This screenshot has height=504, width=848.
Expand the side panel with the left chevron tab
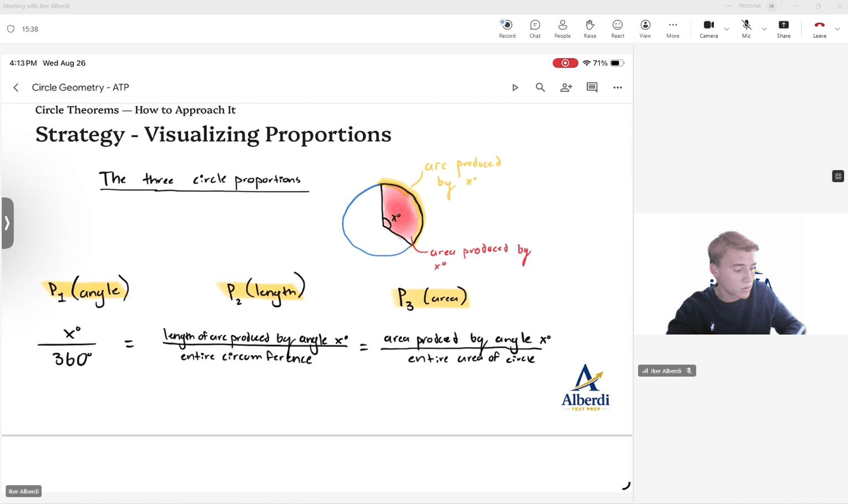(x=7, y=223)
